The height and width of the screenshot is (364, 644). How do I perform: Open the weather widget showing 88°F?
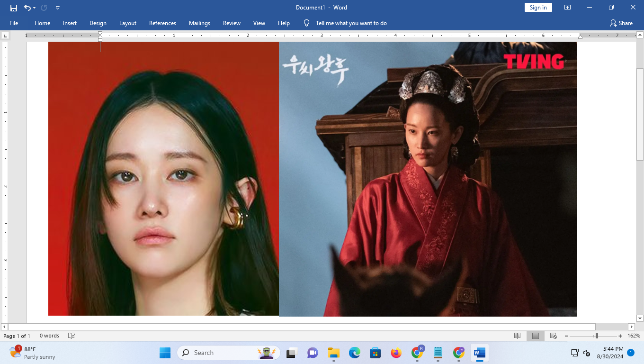point(32,353)
